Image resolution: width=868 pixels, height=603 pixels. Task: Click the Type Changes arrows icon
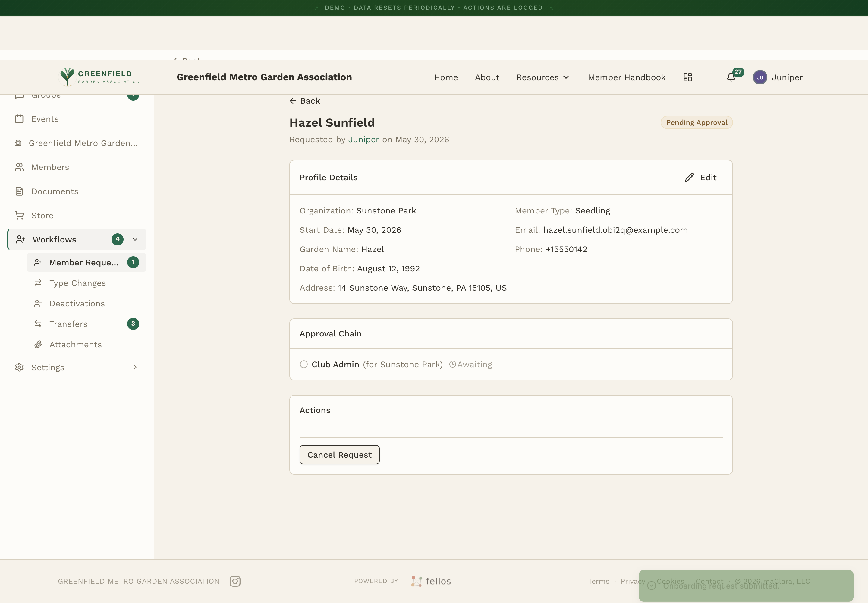[38, 283]
